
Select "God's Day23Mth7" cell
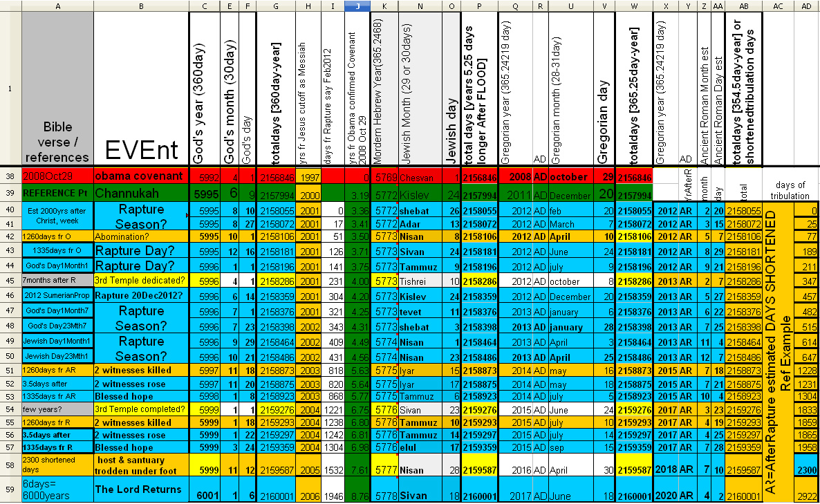[x=57, y=326]
